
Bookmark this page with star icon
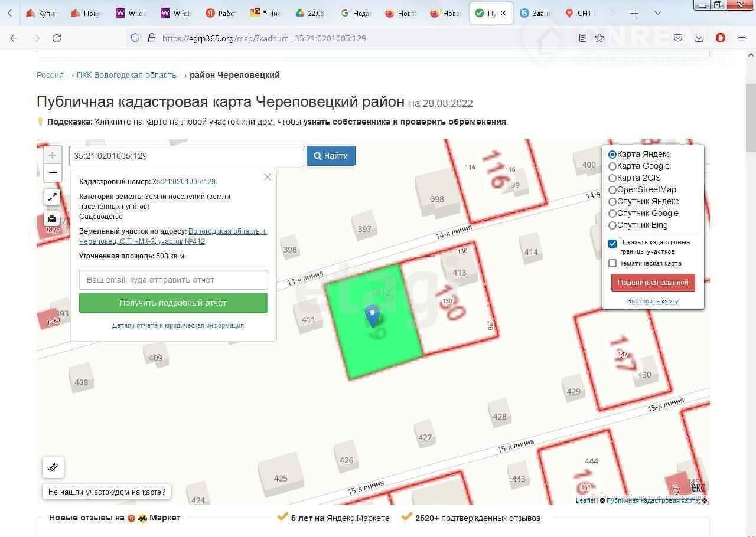[599, 38]
